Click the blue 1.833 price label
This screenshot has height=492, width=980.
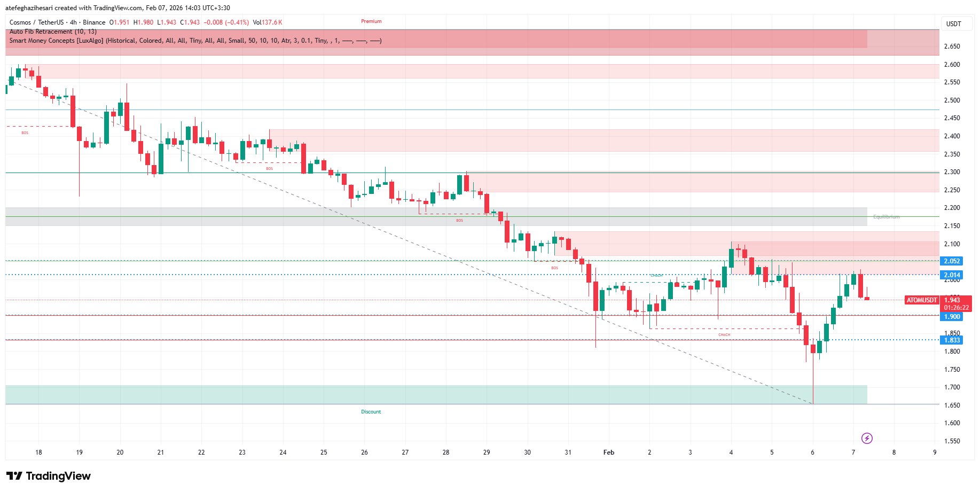tap(952, 340)
